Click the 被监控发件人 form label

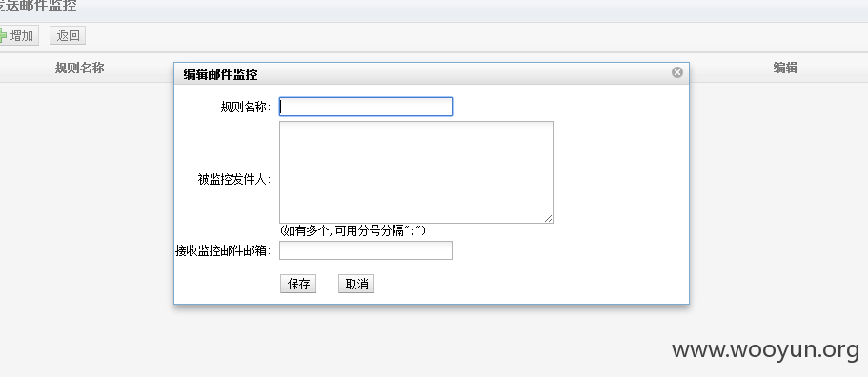coord(234,180)
